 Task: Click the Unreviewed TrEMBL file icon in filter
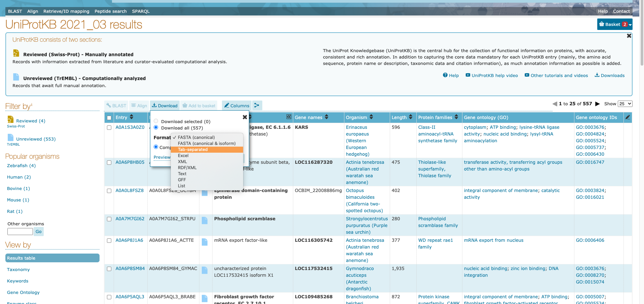(10, 138)
